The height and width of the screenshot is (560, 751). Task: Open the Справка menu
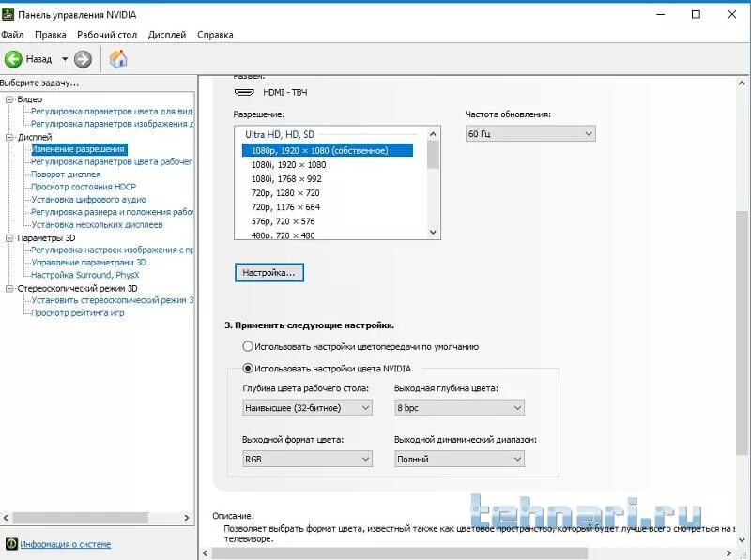click(x=215, y=35)
